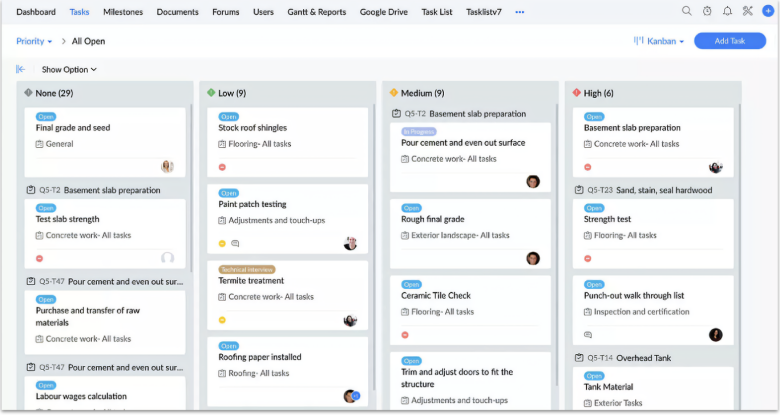
Task: Click 'General' label under Final grade and seed
Action: [59, 144]
